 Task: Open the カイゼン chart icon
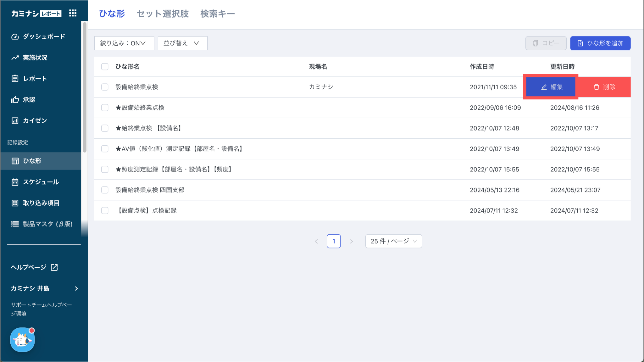15,121
